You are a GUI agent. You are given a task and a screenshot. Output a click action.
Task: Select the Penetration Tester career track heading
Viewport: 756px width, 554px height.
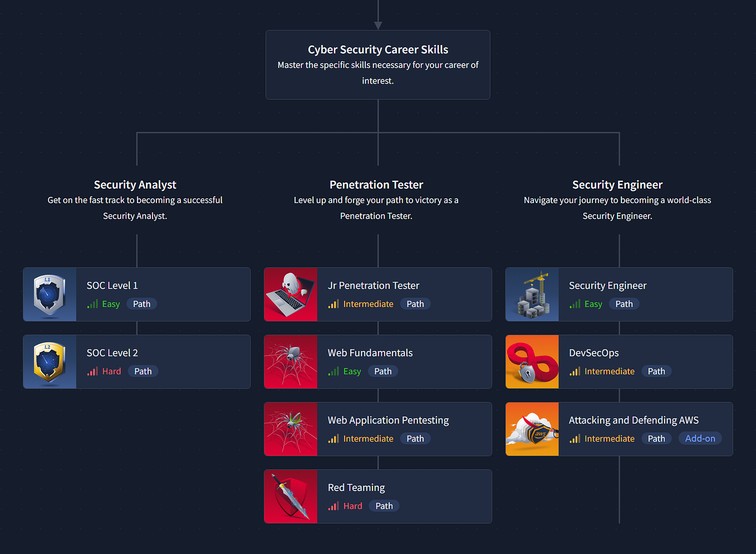pos(376,184)
